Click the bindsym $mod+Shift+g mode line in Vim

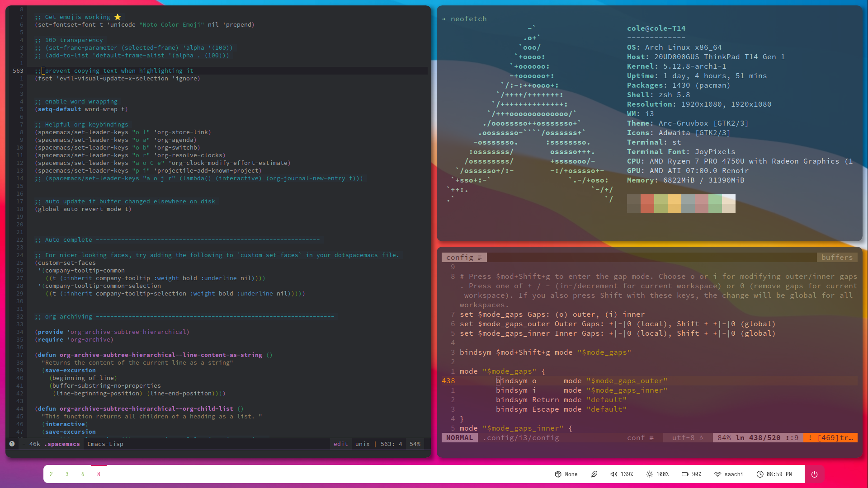click(x=545, y=352)
